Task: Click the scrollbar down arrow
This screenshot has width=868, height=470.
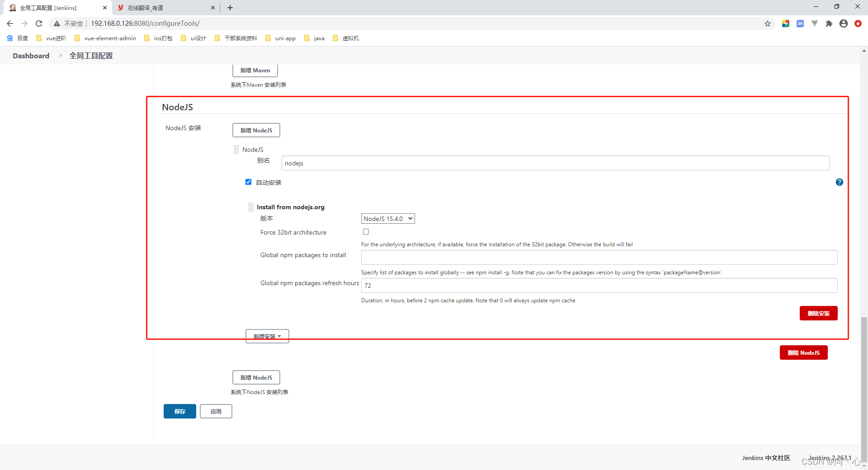Action: click(x=864, y=465)
